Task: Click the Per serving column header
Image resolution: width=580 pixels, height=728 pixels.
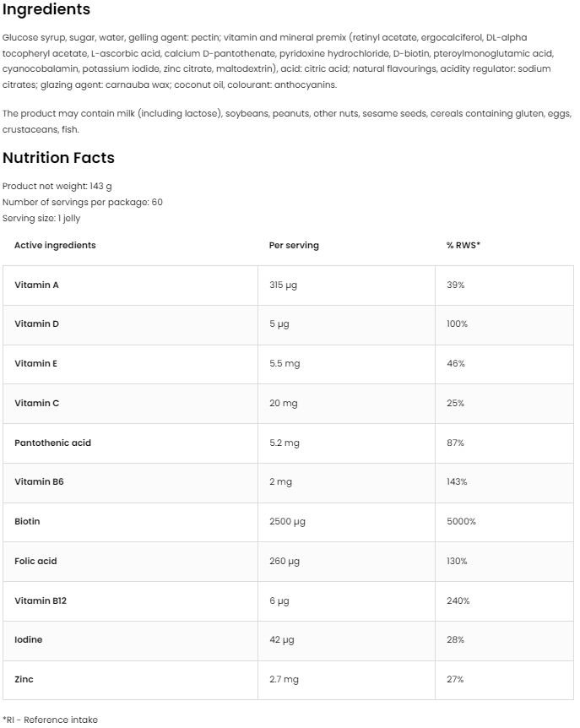Action: point(294,246)
